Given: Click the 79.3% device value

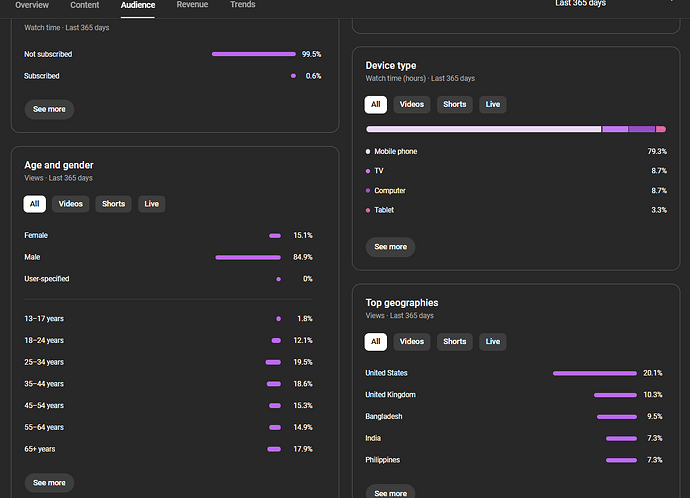Looking at the screenshot, I should click(x=657, y=151).
